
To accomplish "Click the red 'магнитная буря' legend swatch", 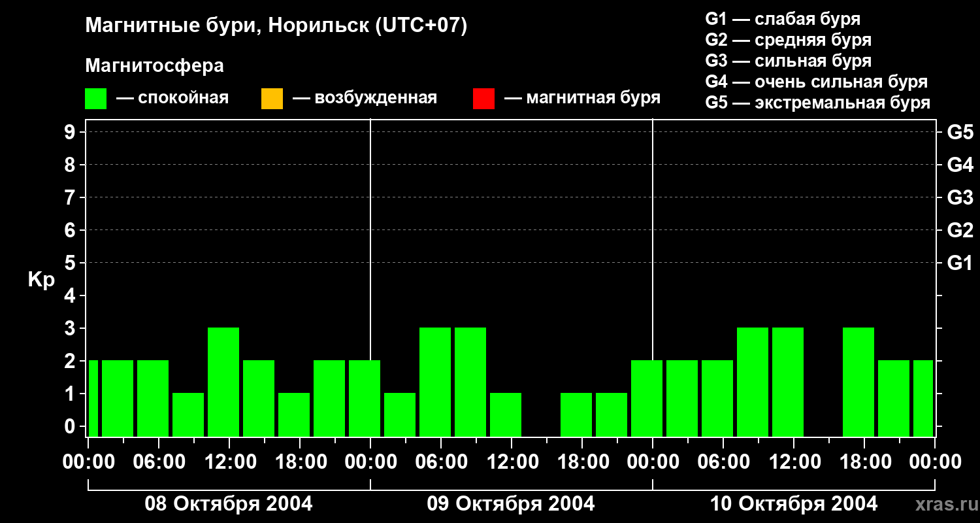I will pos(483,99).
